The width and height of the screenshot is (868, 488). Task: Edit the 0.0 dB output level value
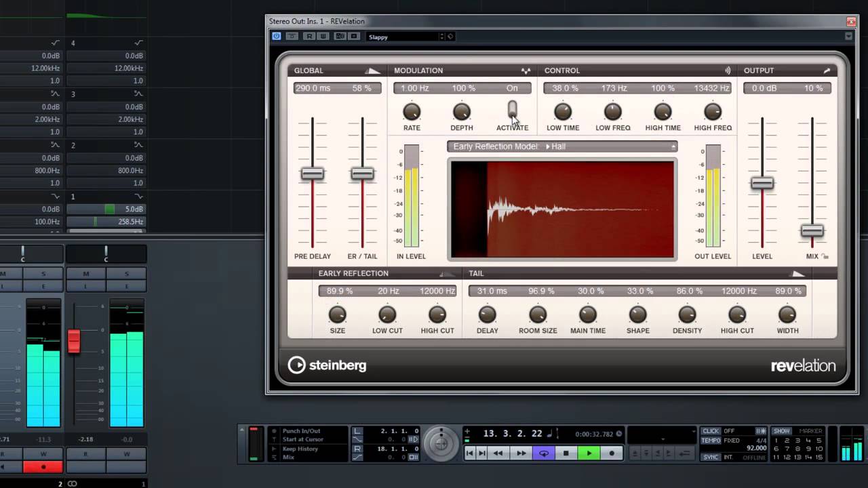[x=764, y=88]
